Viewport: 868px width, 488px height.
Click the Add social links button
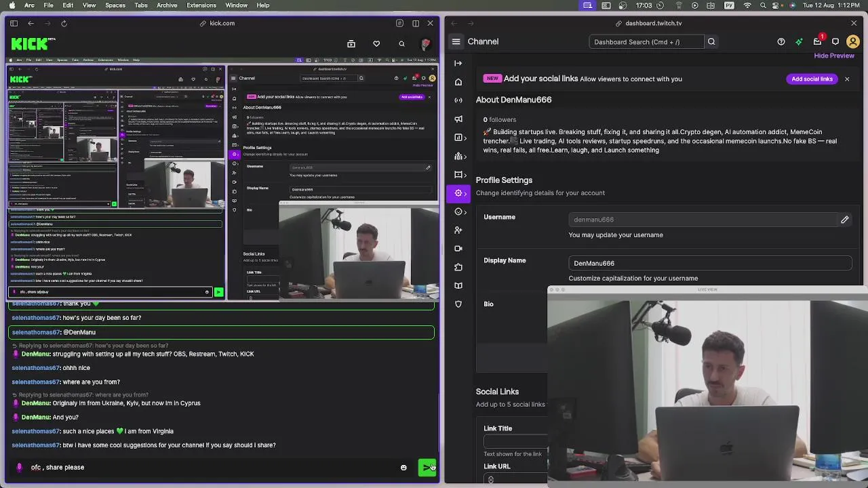pos(812,79)
